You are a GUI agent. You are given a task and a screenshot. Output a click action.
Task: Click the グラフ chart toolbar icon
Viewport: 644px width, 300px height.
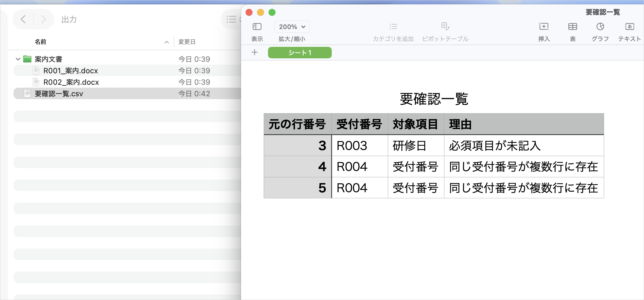point(600,27)
